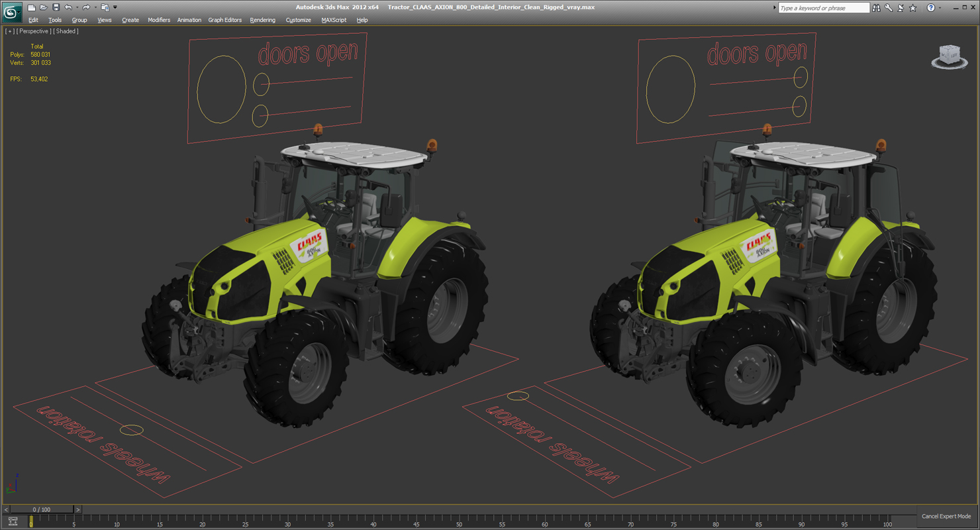980x530 pixels.
Task: Open the Customize menu
Action: (299, 20)
